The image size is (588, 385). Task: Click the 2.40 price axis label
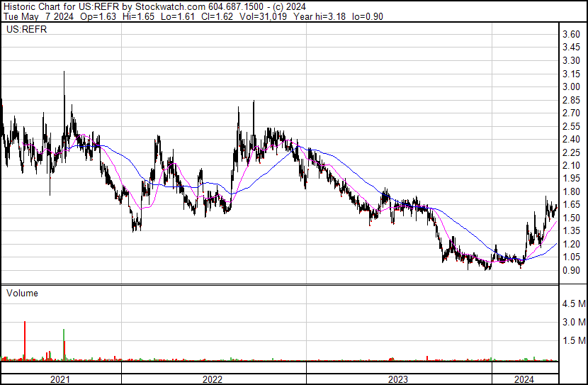click(x=572, y=140)
